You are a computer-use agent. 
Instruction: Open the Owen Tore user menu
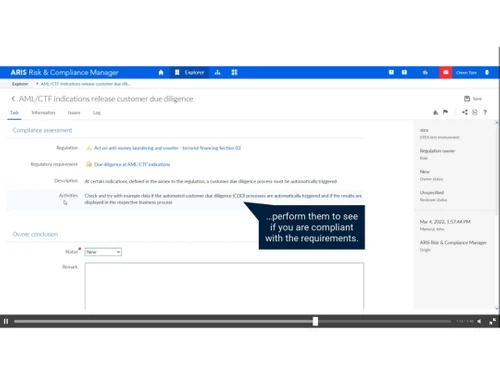(x=466, y=73)
